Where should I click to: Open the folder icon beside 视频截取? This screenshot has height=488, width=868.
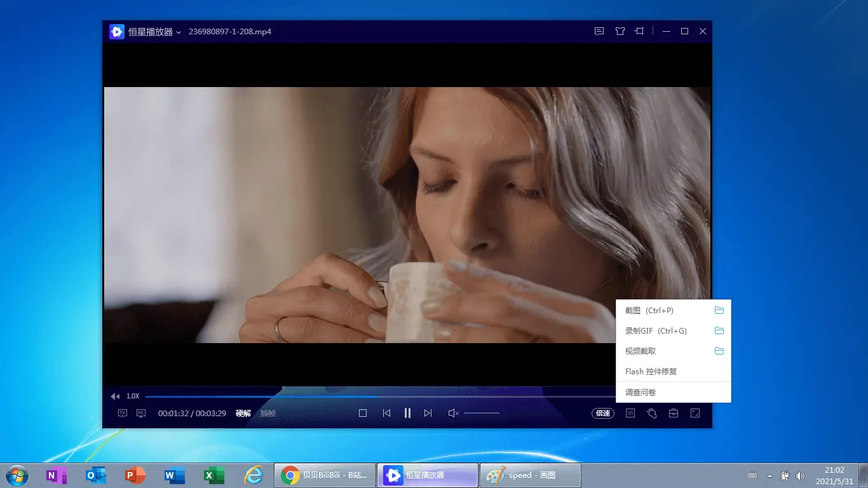click(x=719, y=351)
